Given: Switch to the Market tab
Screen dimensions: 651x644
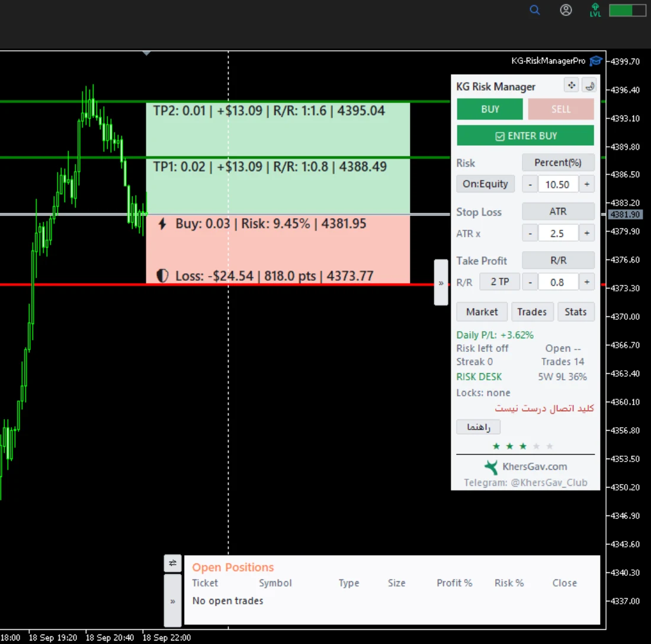Looking at the screenshot, I should 482,312.
